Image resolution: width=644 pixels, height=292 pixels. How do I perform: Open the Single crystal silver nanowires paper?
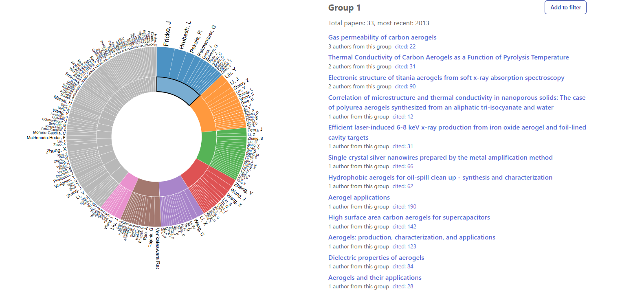point(440,158)
